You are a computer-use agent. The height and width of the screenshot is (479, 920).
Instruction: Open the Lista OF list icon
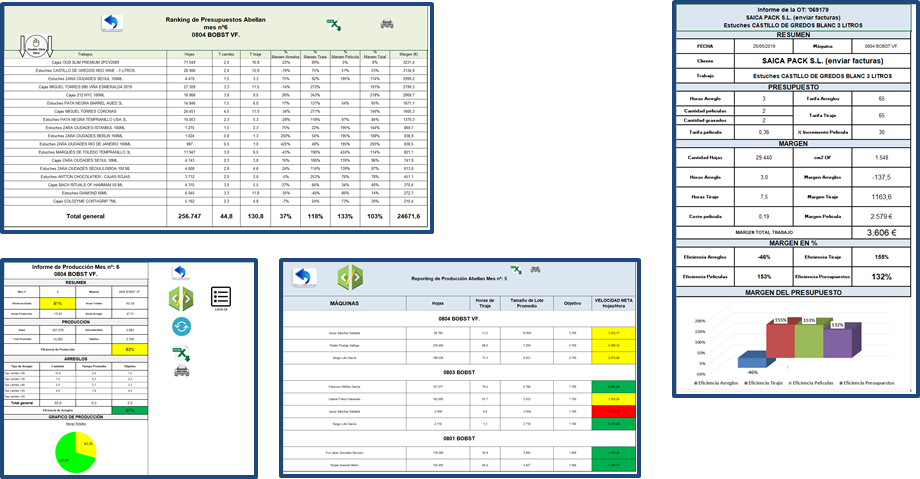[x=222, y=297]
